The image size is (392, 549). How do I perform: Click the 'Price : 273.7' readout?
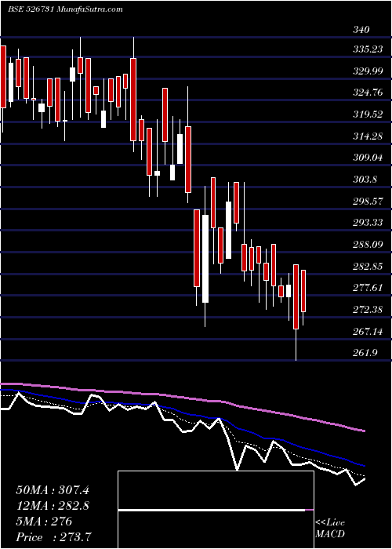coord(55,537)
